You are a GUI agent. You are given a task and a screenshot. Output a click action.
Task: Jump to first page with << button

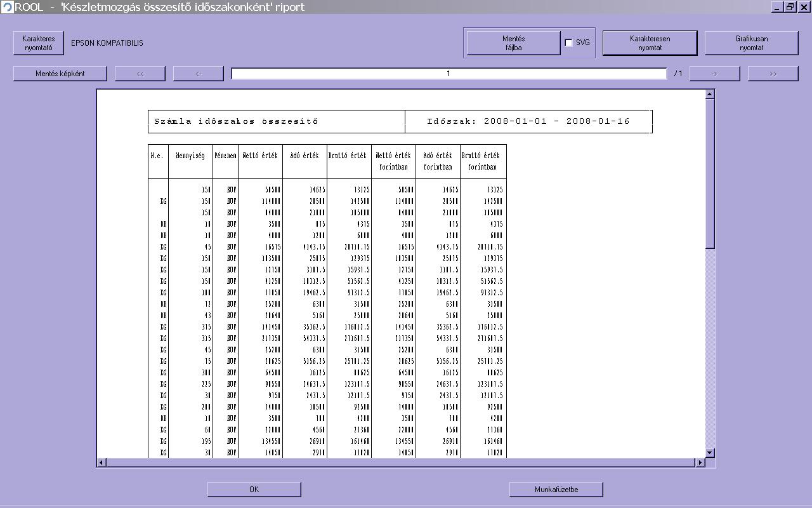(140, 74)
